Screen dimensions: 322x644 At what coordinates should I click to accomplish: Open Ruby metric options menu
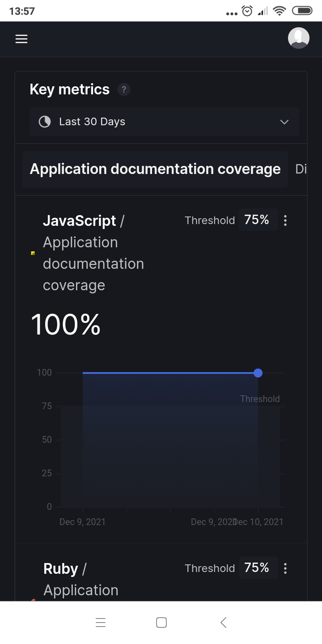point(285,568)
